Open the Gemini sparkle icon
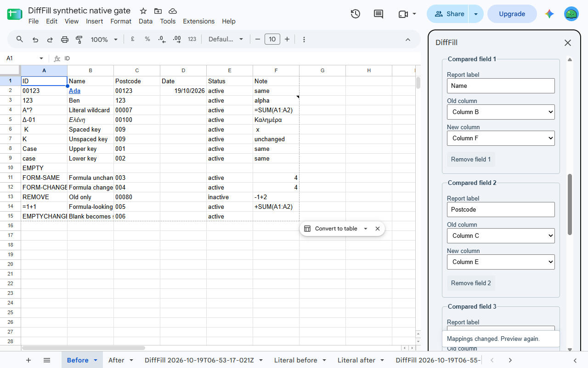The image size is (588, 368). pyautogui.click(x=549, y=14)
